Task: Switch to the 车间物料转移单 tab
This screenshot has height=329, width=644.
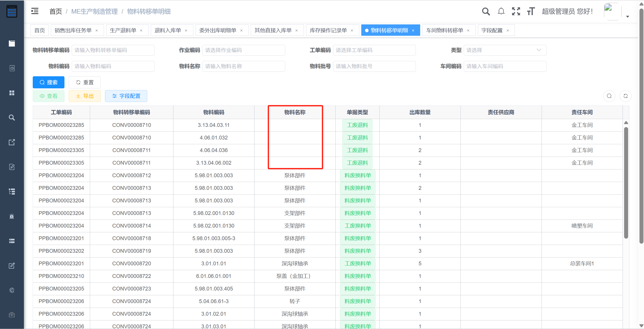Action: 445,30
